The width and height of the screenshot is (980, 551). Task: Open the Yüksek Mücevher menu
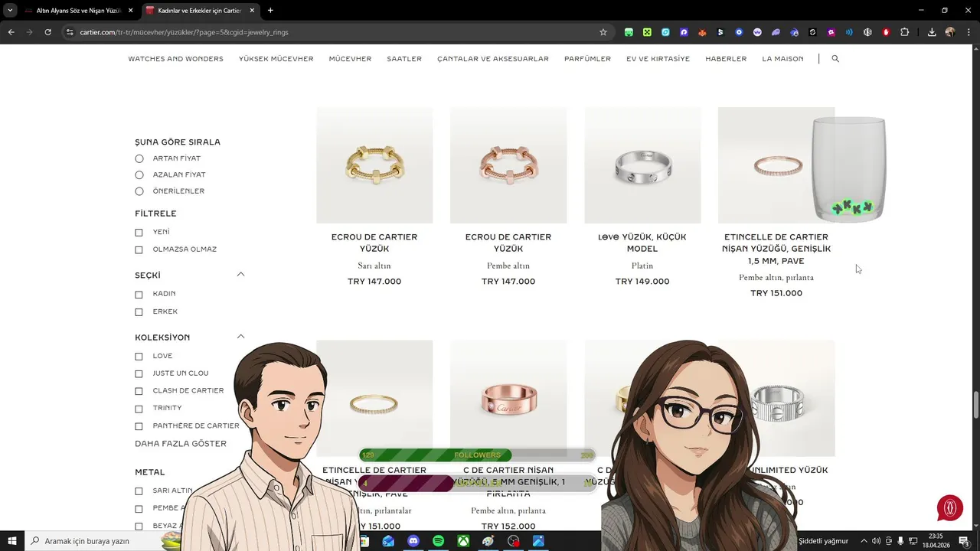pos(276,59)
